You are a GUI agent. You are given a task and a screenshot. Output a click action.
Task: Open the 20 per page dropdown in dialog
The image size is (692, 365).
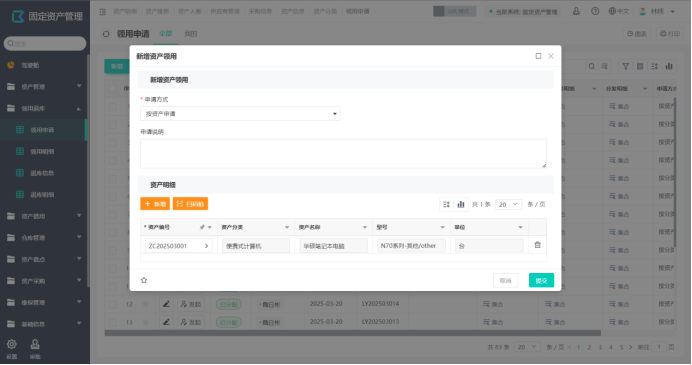coord(508,204)
